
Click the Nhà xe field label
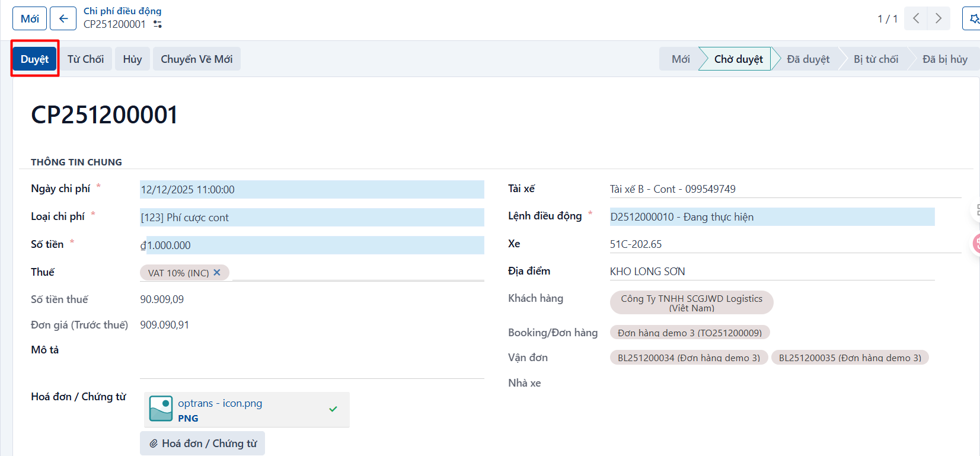pos(524,382)
